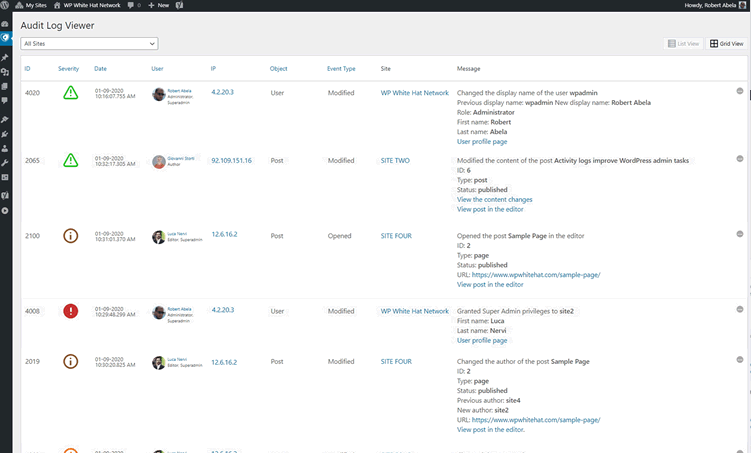Open the Tools wrench icon in sidebar
Viewport: 751px width, 453px height.
[x=5, y=162]
